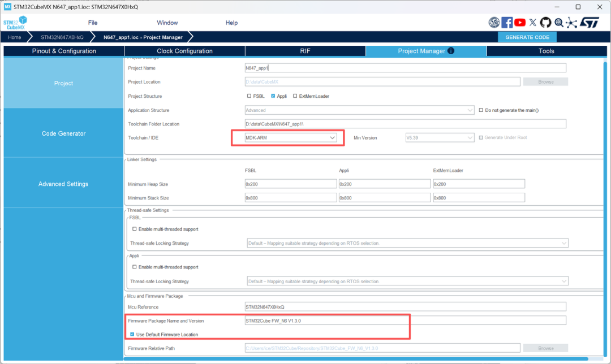Image resolution: width=611 pixels, height=364 pixels.
Task: Select the Project Manager tab
Action: tap(425, 51)
